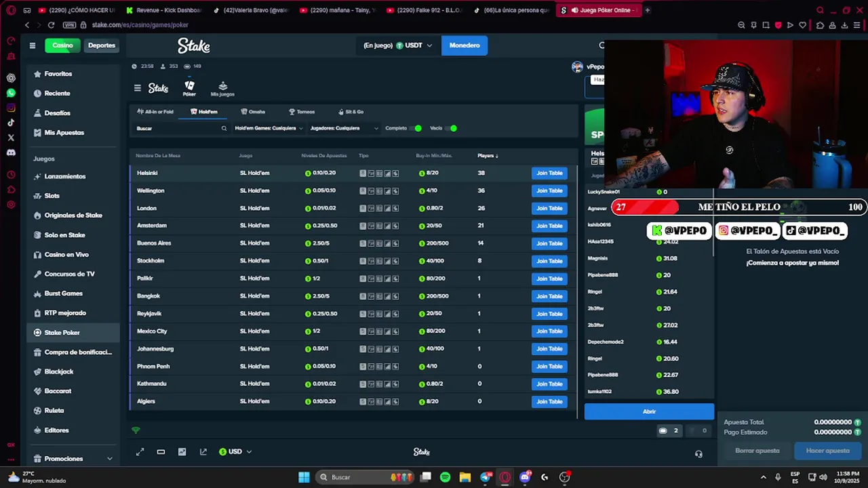This screenshot has height=488, width=868.
Task: Click the browser address bar URL
Action: pos(140,25)
